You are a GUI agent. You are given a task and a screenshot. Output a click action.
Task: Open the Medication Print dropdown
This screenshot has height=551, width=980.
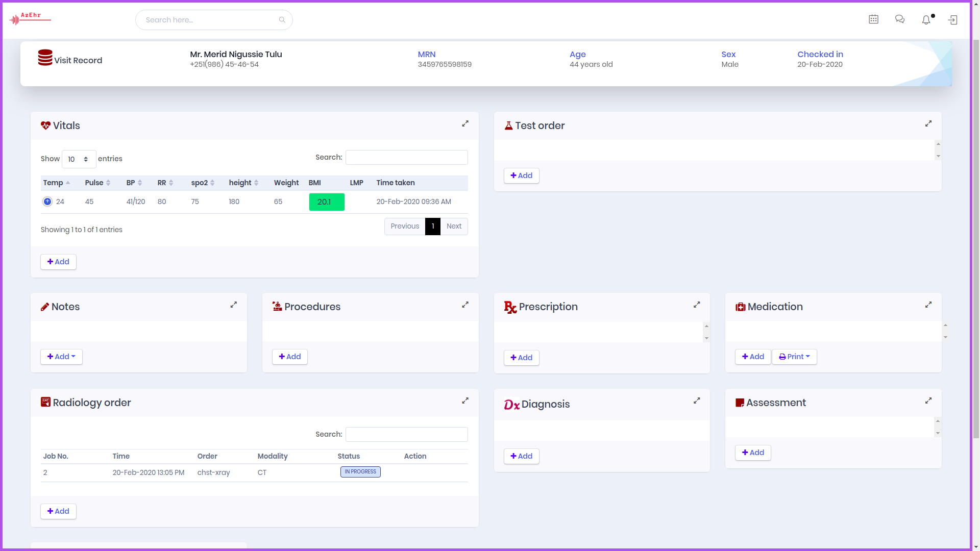794,357
